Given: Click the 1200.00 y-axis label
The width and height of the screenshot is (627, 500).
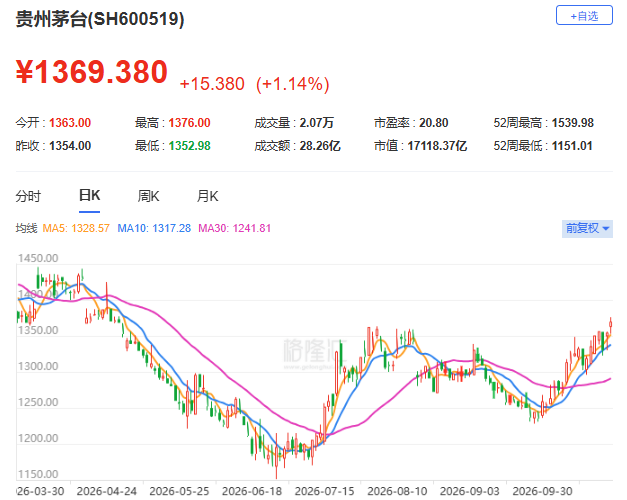Looking at the screenshot, I should coord(38,438).
